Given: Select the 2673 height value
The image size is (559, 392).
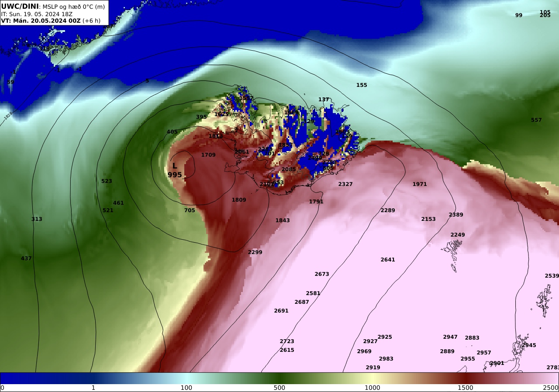Looking at the screenshot, I should [x=322, y=274].
